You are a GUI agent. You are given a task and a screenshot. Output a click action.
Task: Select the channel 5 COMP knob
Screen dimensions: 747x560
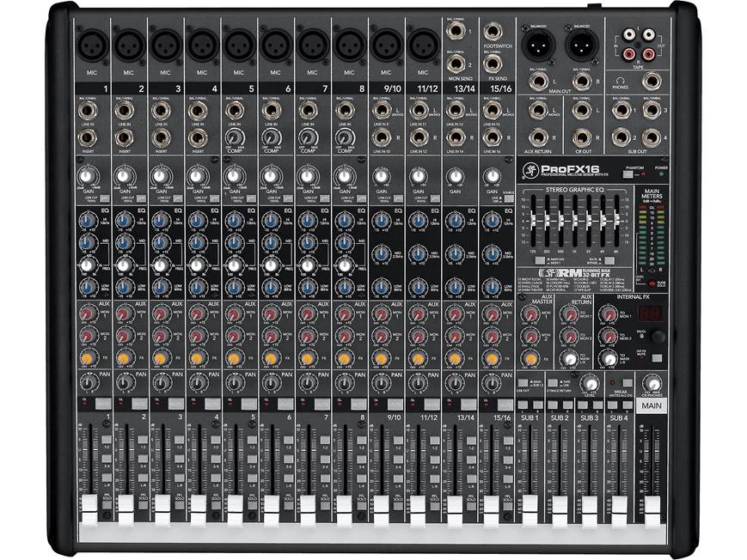click(234, 137)
